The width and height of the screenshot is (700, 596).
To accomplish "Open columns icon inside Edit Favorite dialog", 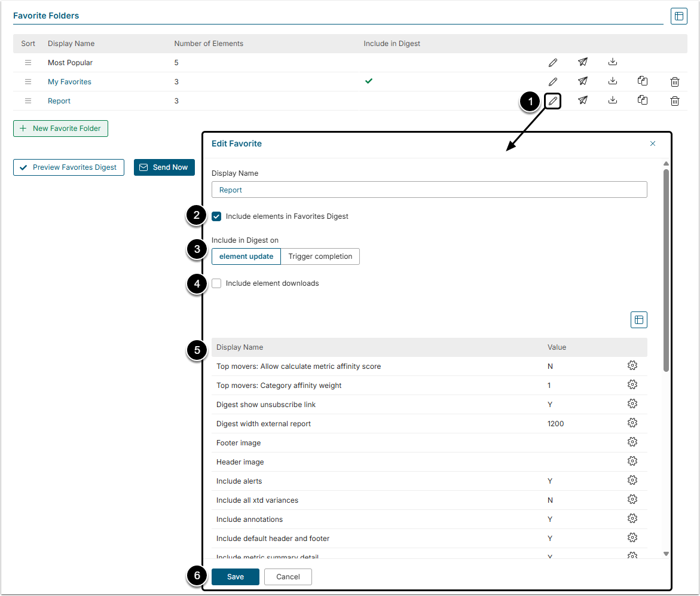I will 639,320.
